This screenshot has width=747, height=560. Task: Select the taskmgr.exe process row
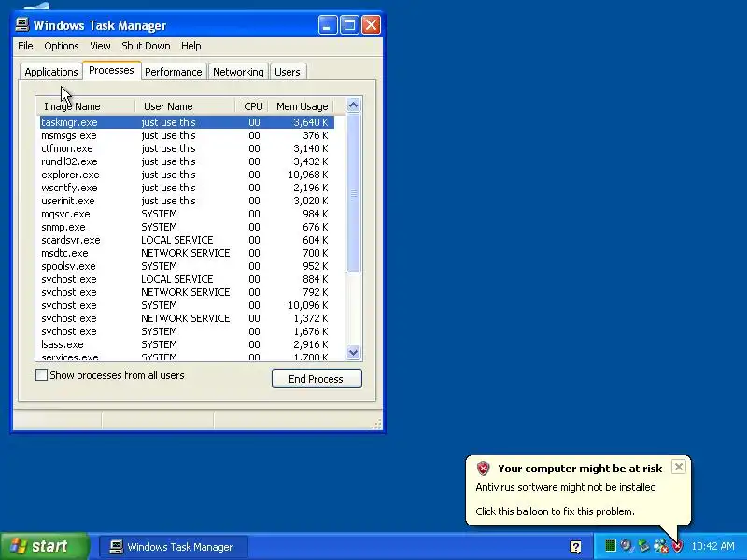pyautogui.click(x=187, y=122)
